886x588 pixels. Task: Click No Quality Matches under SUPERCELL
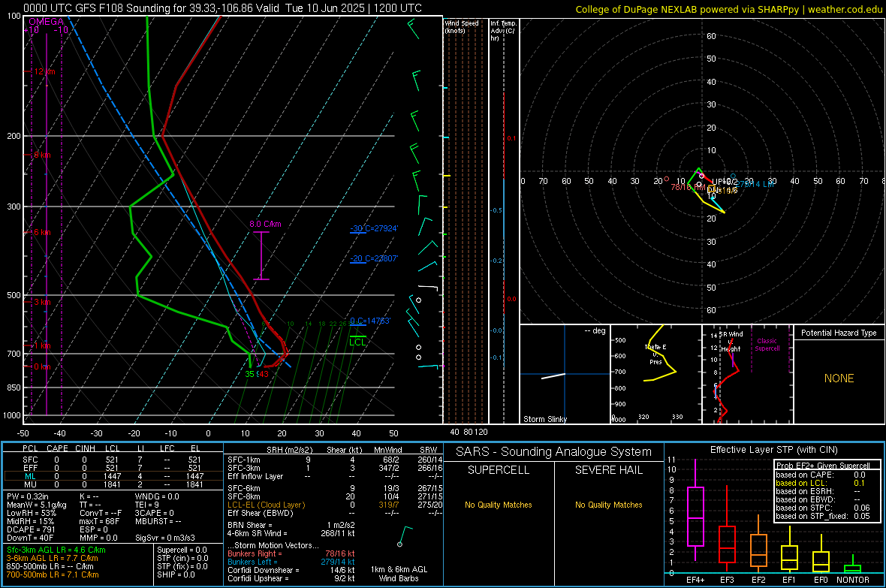[499, 505]
